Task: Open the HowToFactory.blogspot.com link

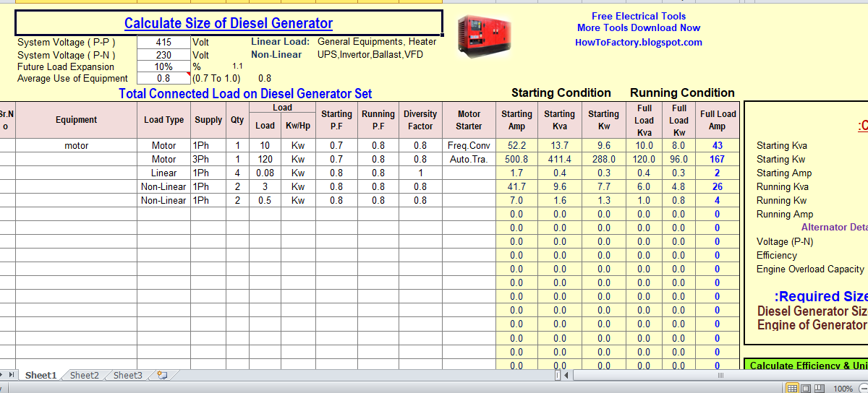Action: tap(639, 42)
